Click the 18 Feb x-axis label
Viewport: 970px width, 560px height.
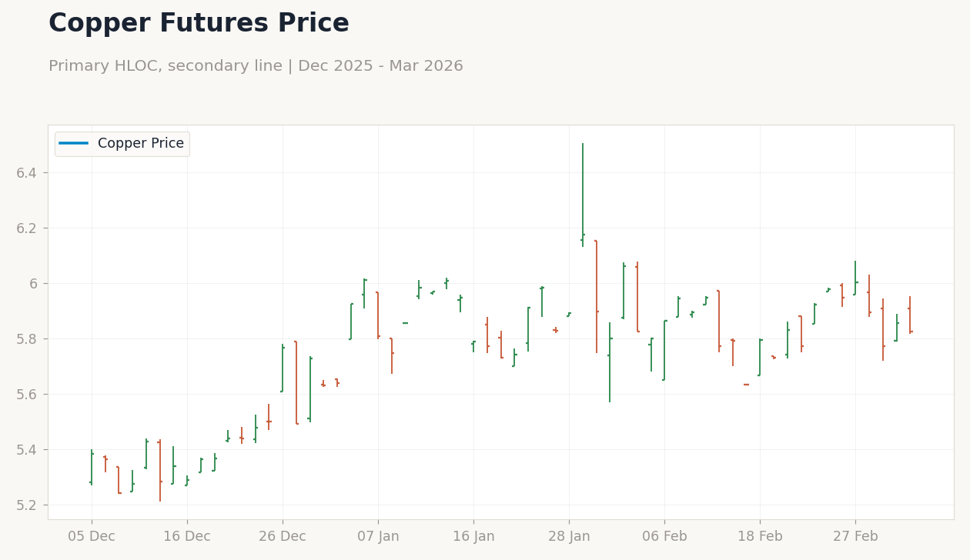pos(760,537)
